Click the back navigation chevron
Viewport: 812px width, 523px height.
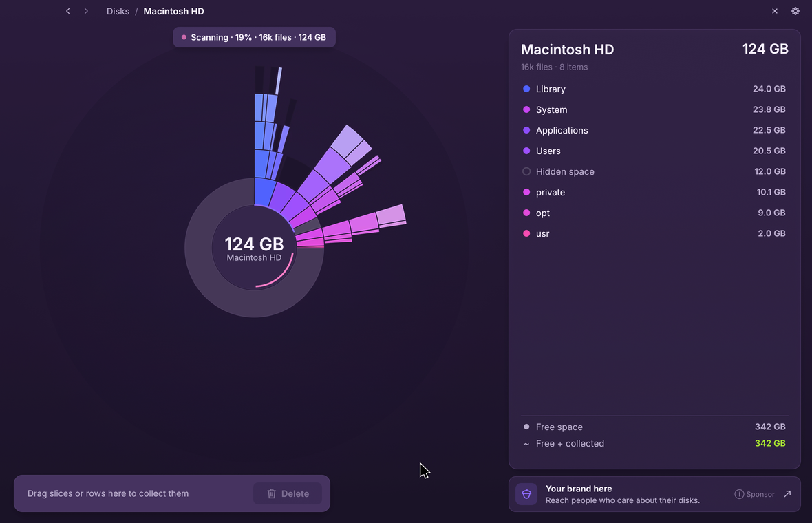[x=68, y=11]
